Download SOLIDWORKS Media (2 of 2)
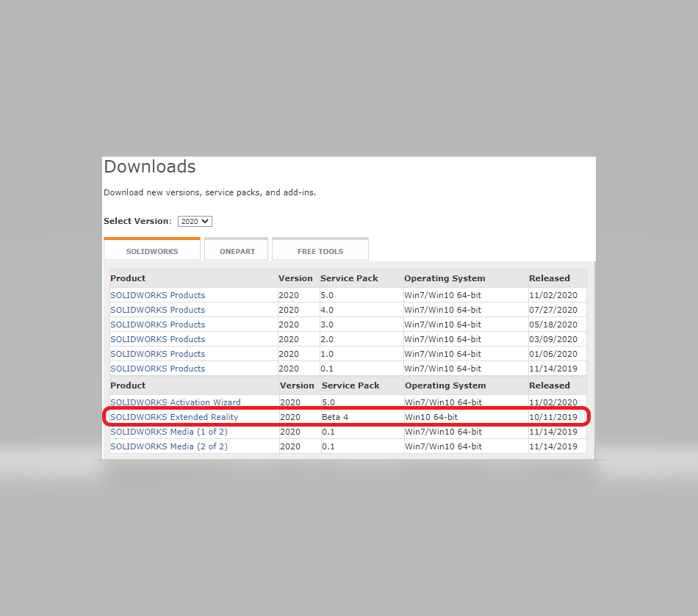The image size is (698, 616). coord(168,446)
